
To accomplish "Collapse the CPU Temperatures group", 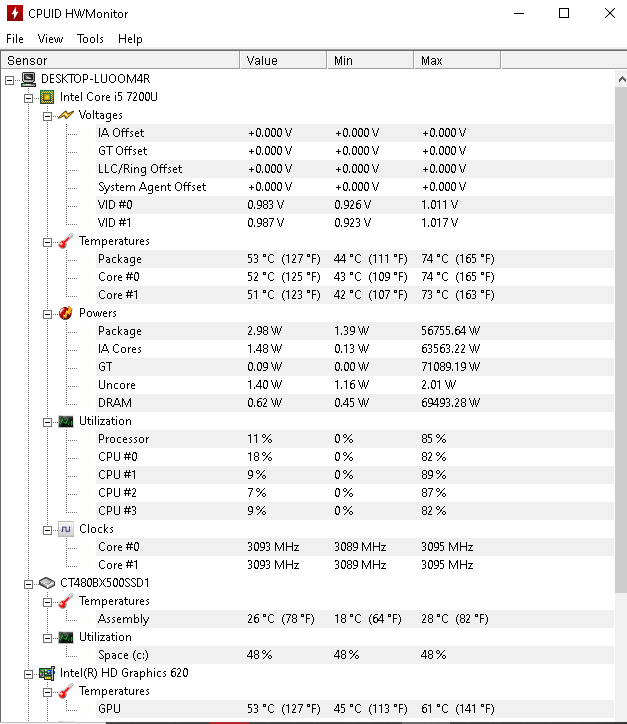I will [48, 242].
